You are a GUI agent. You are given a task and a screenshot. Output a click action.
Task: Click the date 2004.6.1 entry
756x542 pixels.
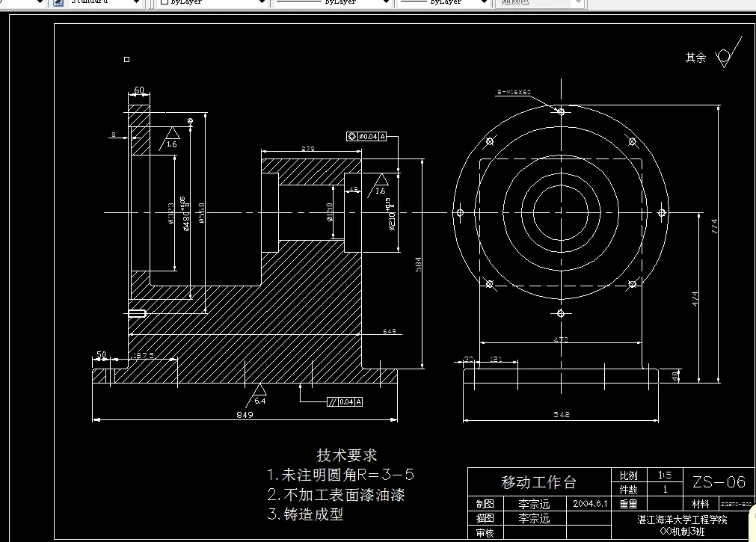click(590, 503)
